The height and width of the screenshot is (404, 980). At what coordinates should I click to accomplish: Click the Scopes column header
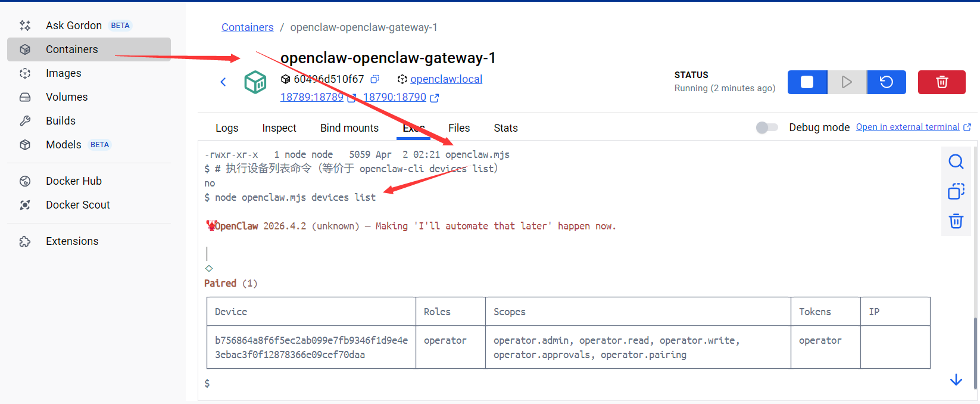tap(638, 312)
